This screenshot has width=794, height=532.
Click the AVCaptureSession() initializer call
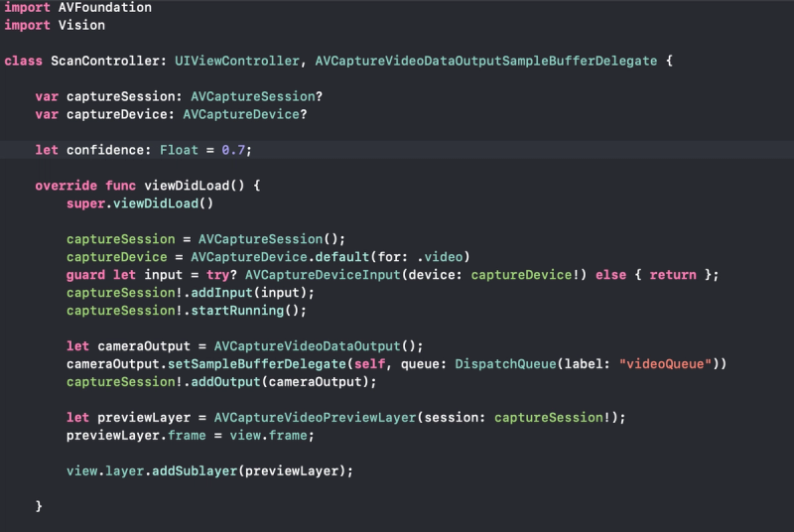tap(268, 239)
